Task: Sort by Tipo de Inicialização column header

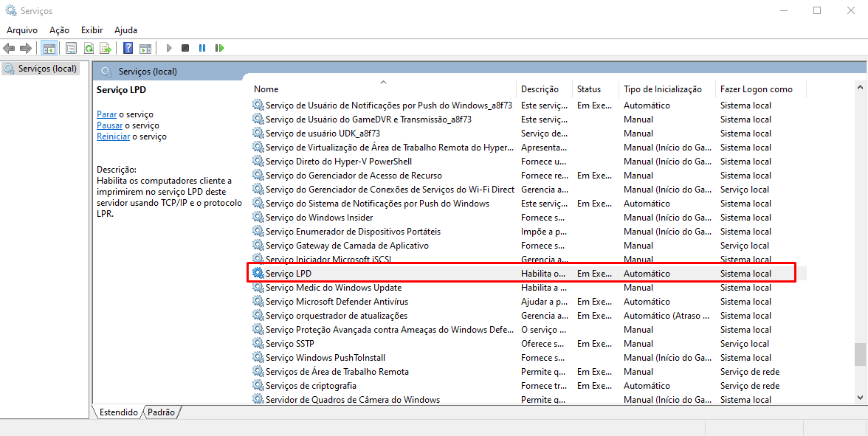Action: 662,89
